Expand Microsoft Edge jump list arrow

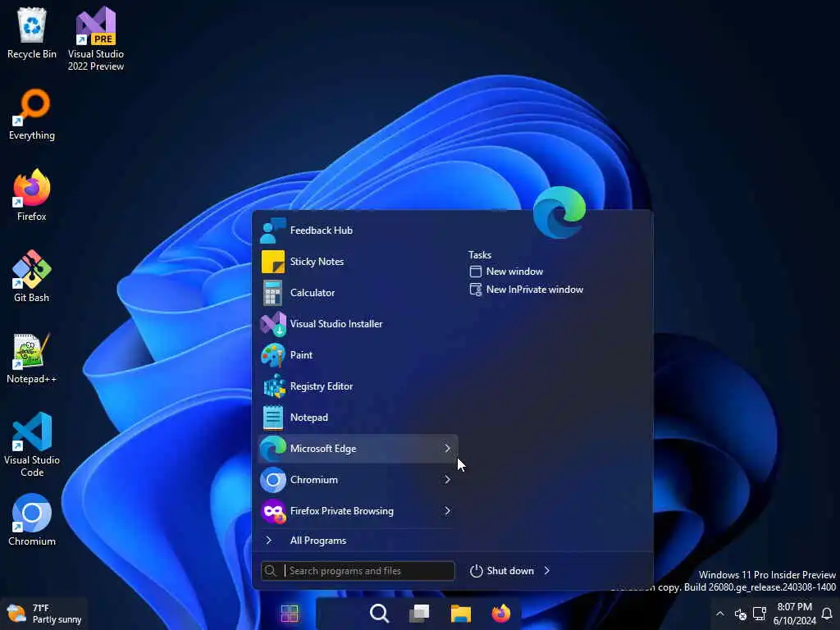pyautogui.click(x=447, y=449)
